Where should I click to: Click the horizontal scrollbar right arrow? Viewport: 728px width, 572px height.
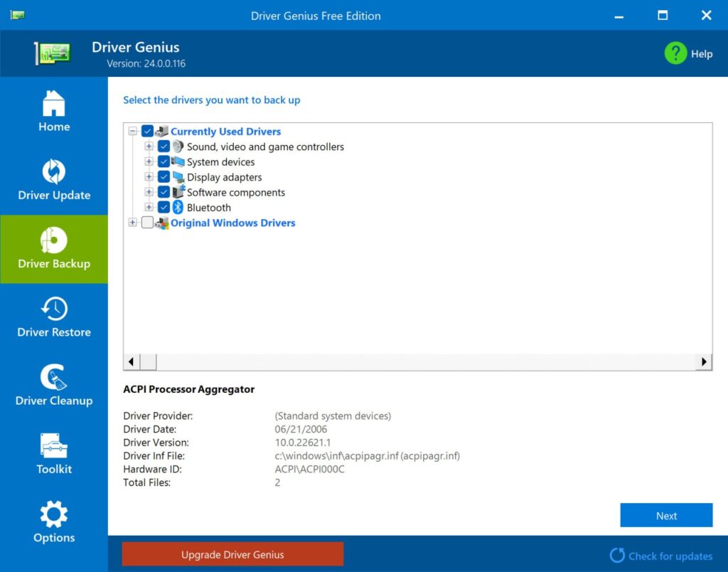704,361
